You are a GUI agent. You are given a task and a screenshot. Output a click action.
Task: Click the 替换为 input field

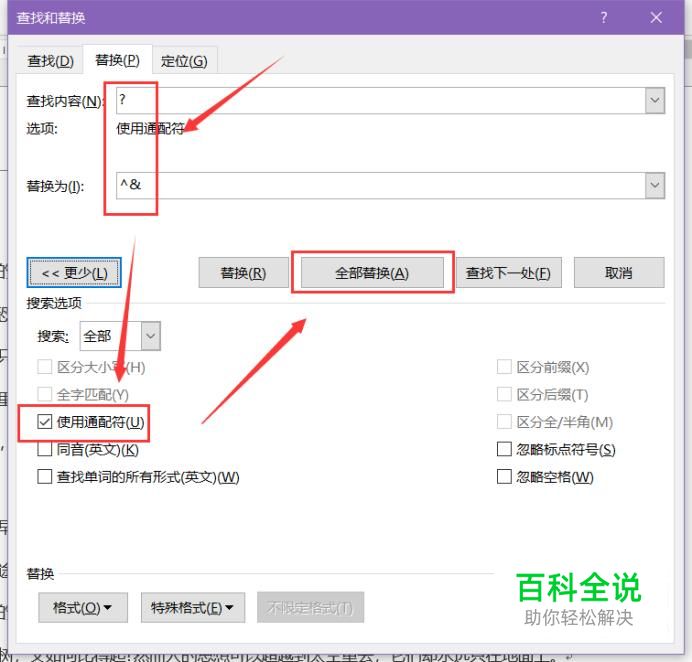(380, 185)
